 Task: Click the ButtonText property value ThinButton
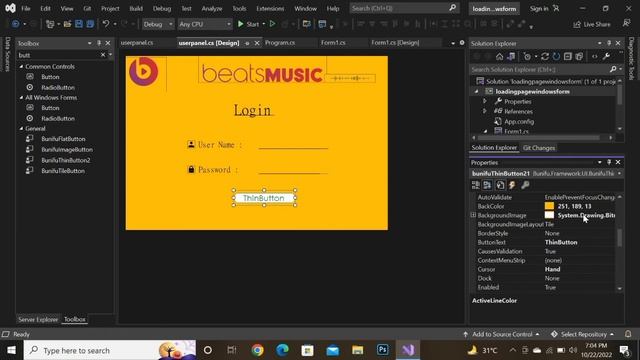561,242
